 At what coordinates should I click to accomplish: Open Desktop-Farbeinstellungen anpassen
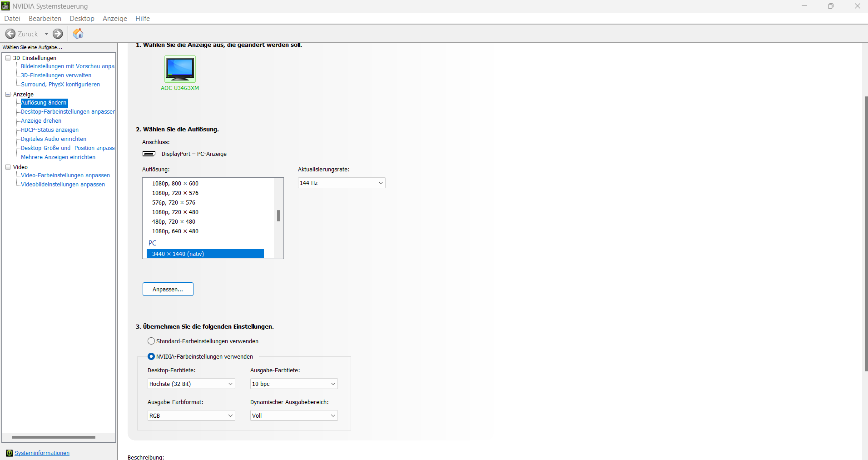pos(68,112)
